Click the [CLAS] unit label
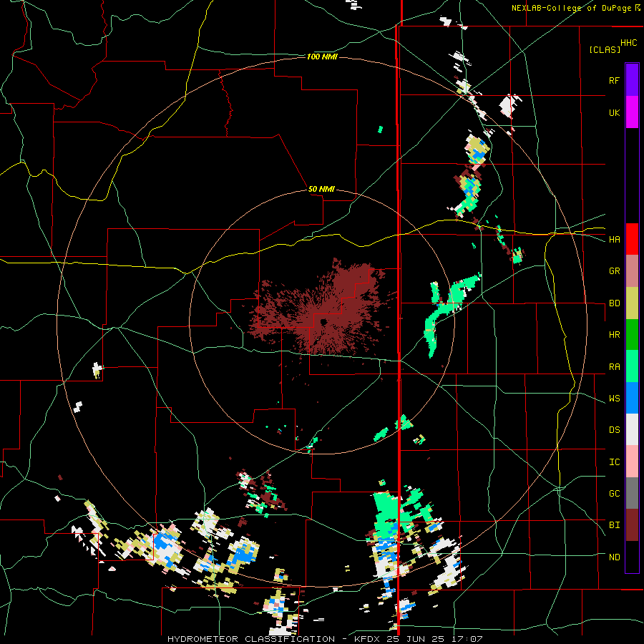644x644 pixels. (605, 49)
